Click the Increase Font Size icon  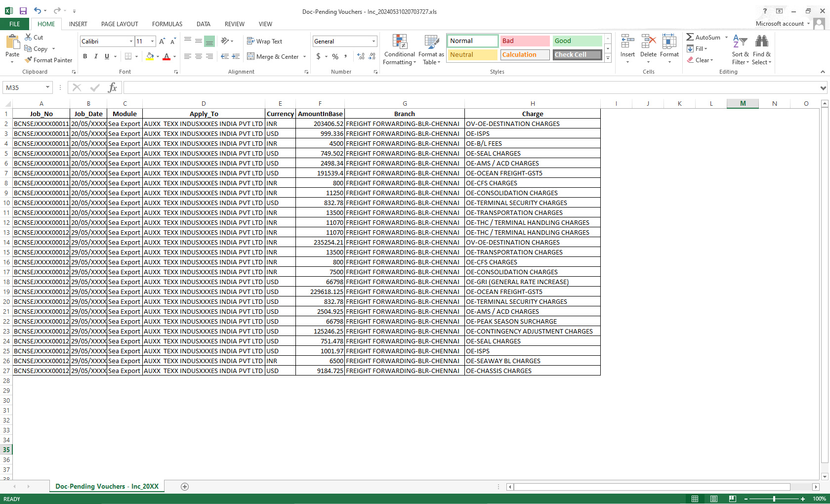[162, 42]
